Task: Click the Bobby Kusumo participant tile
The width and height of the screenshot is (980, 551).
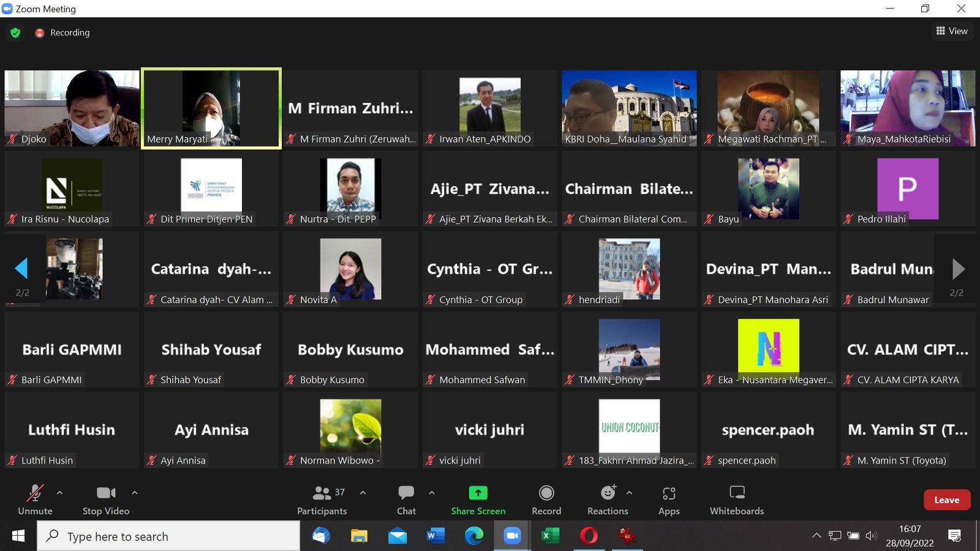Action: (x=350, y=350)
